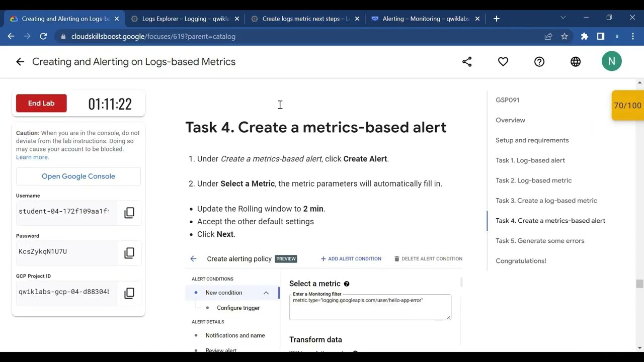Image resolution: width=644 pixels, height=362 pixels.
Task: Close the Alerting – Monitoring tab
Action: click(477, 19)
